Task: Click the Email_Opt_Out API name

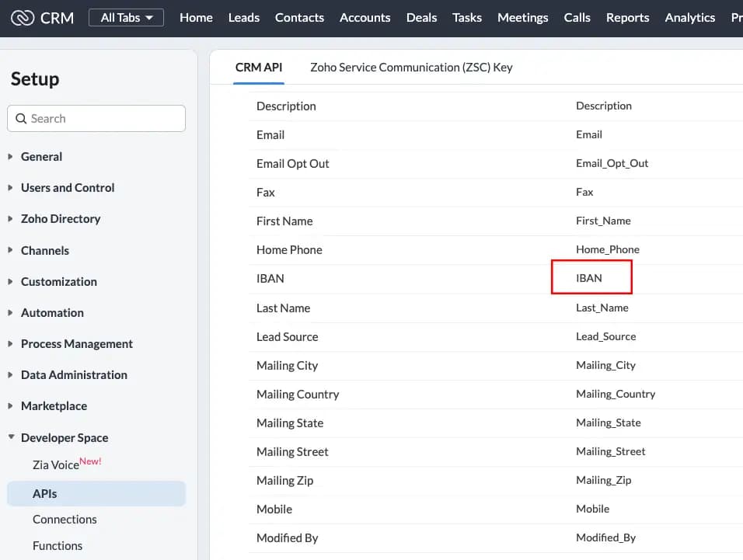Action: coord(612,163)
